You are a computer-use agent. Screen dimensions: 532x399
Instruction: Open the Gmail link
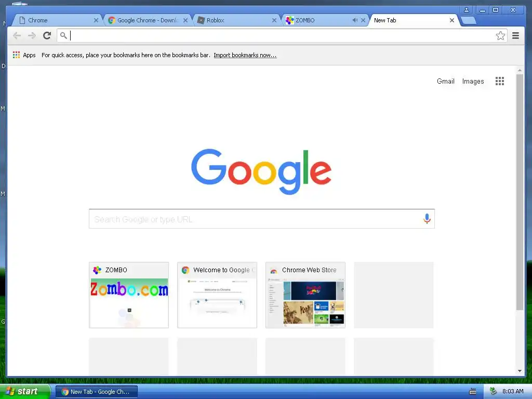point(445,81)
